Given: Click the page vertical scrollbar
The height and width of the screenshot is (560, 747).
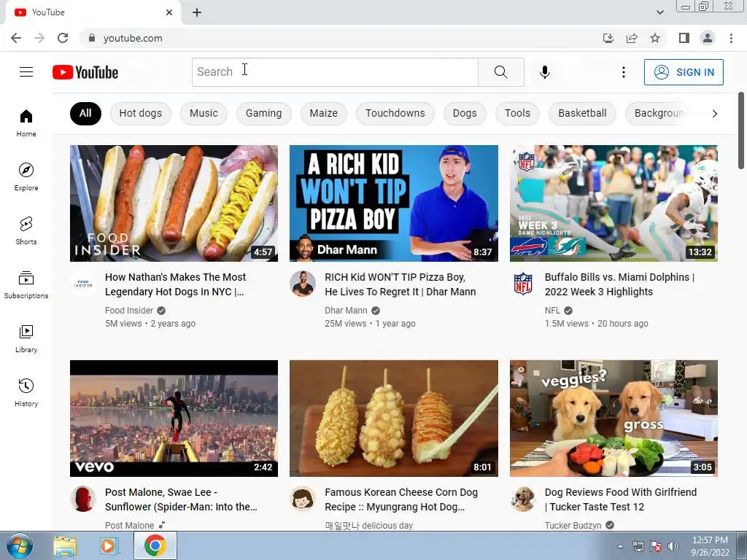Looking at the screenshot, I should (741, 131).
